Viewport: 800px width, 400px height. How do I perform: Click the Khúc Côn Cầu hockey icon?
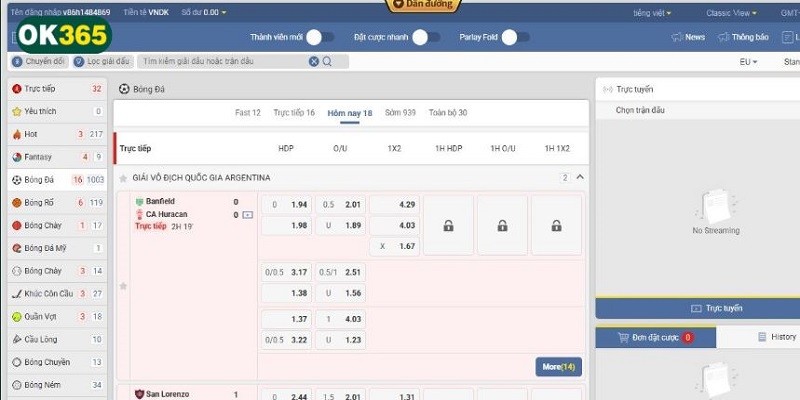pyautogui.click(x=17, y=294)
